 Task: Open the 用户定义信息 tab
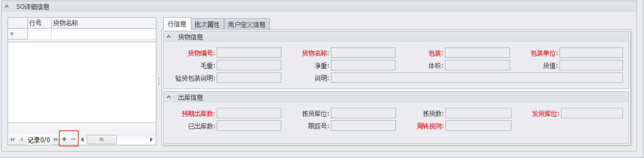click(x=247, y=24)
